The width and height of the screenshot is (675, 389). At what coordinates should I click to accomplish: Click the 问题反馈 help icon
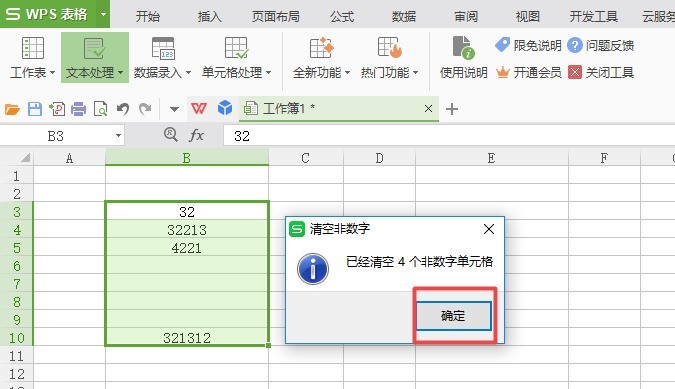(575, 45)
